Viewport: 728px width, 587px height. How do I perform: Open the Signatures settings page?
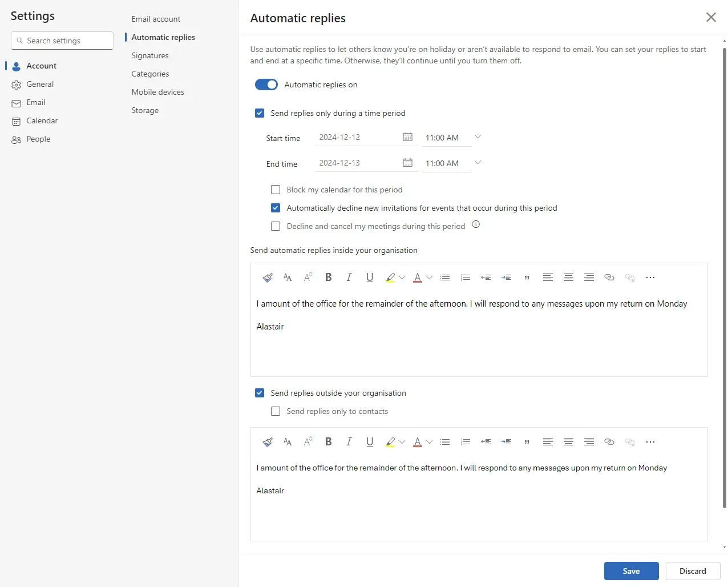pyautogui.click(x=150, y=55)
